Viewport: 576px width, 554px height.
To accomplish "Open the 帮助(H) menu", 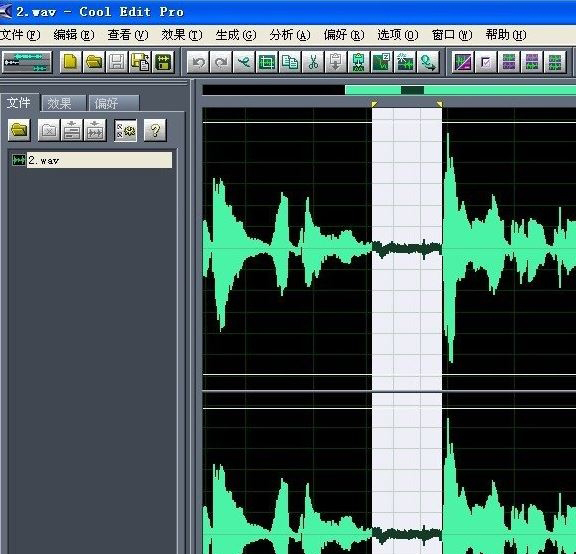I will pyautogui.click(x=506, y=35).
